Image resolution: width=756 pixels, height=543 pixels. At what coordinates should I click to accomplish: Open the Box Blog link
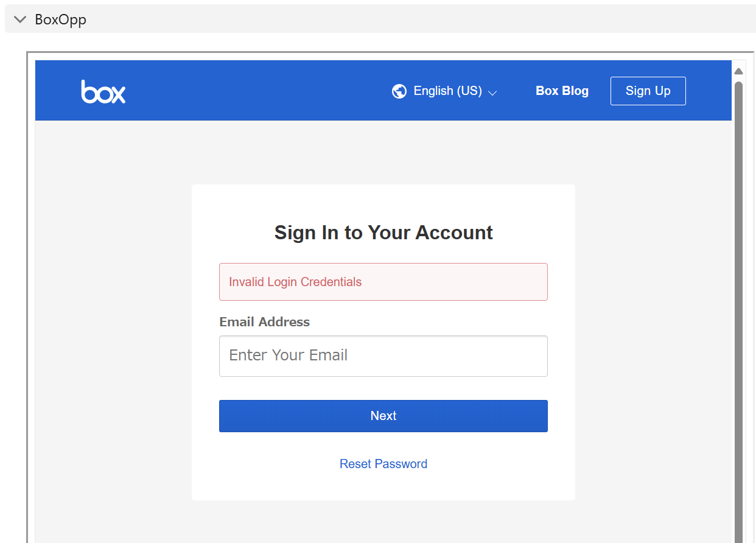tap(562, 91)
